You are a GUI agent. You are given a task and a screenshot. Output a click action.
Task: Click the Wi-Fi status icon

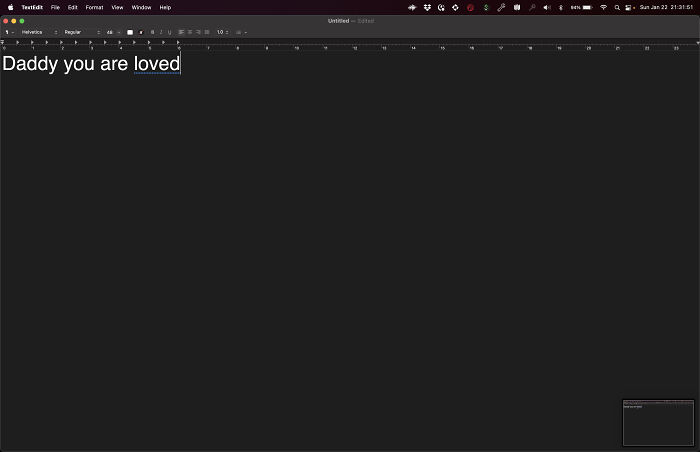click(x=603, y=7)
